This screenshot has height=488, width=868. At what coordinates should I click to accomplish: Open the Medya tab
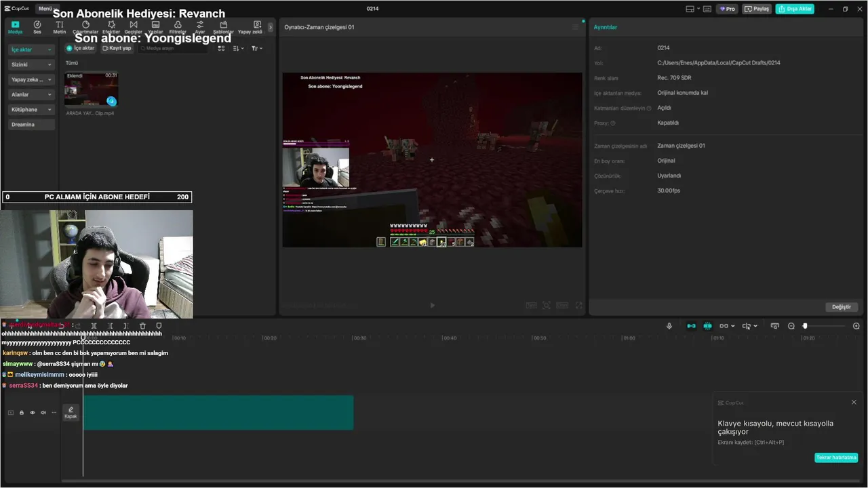(15, 27)
